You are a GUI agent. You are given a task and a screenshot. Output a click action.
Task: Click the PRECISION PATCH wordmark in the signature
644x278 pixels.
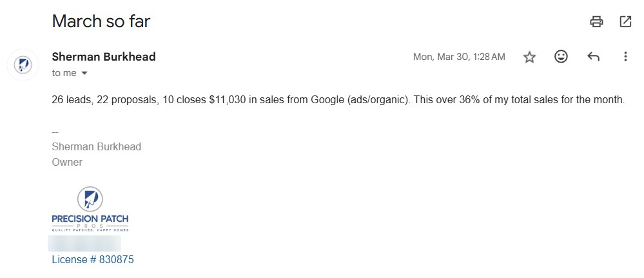pyautogui.click(x=90, y=219)
